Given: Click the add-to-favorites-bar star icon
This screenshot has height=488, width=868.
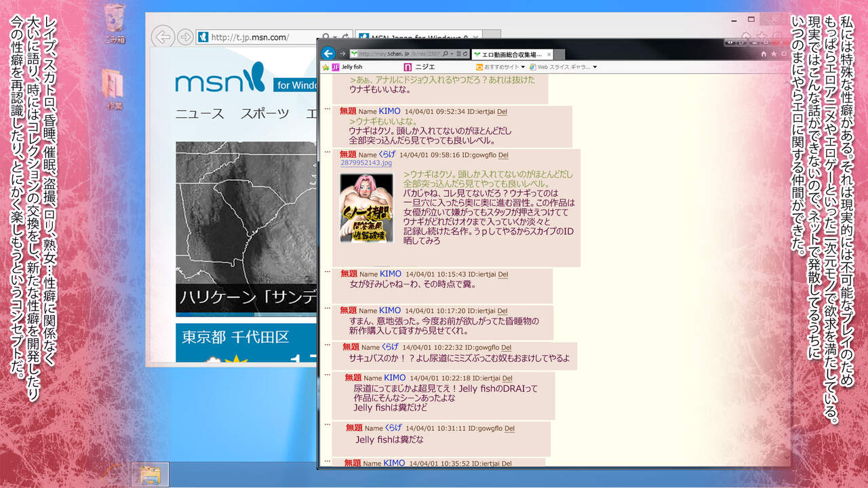Looking at the screenshot, I should click(326, 67).
